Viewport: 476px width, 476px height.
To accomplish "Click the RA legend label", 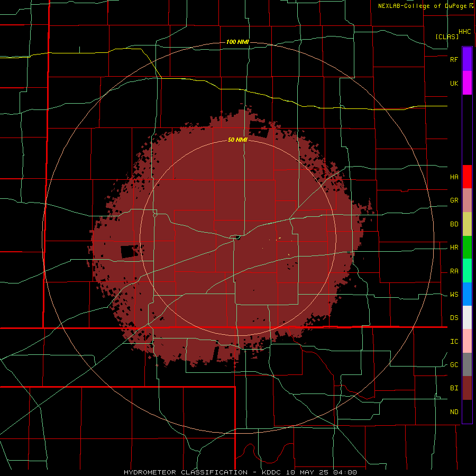I will click(x=454, y=271).
